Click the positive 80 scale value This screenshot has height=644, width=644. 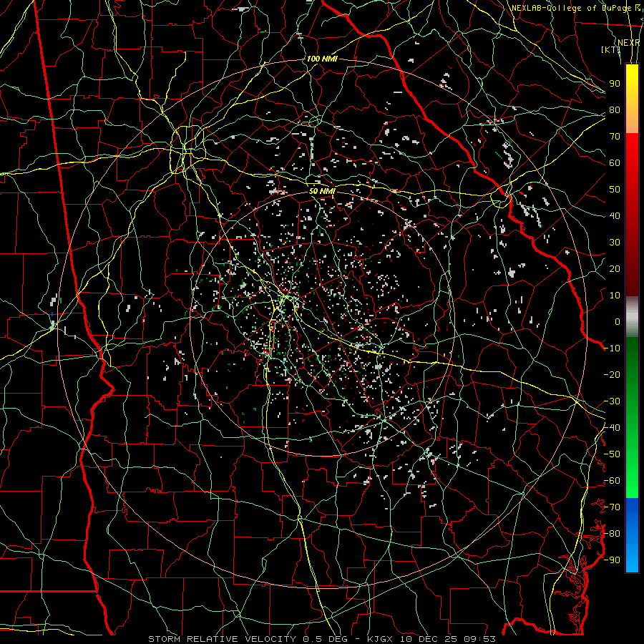tap(615, 109)
